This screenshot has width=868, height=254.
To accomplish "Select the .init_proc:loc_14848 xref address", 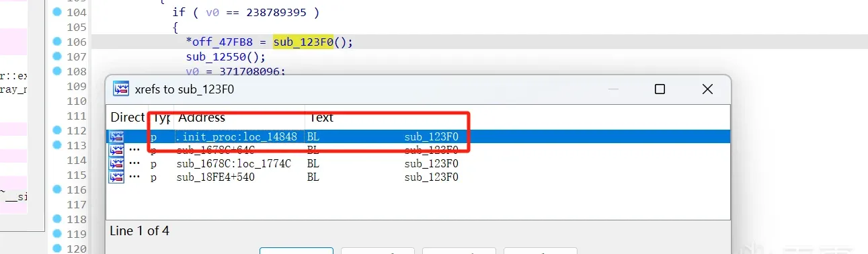I will pyautogui.click(x=237, y=136).
